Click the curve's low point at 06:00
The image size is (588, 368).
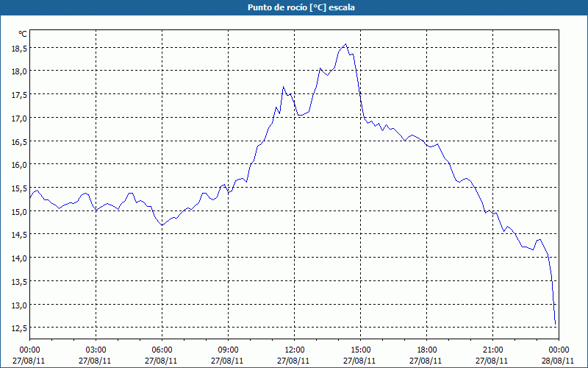click(162, 225)
